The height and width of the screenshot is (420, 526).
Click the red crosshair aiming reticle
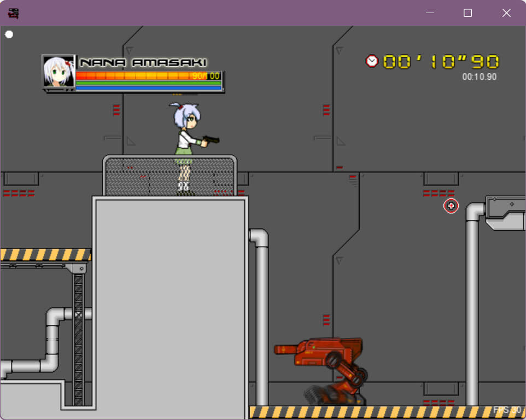pos(451,206)
